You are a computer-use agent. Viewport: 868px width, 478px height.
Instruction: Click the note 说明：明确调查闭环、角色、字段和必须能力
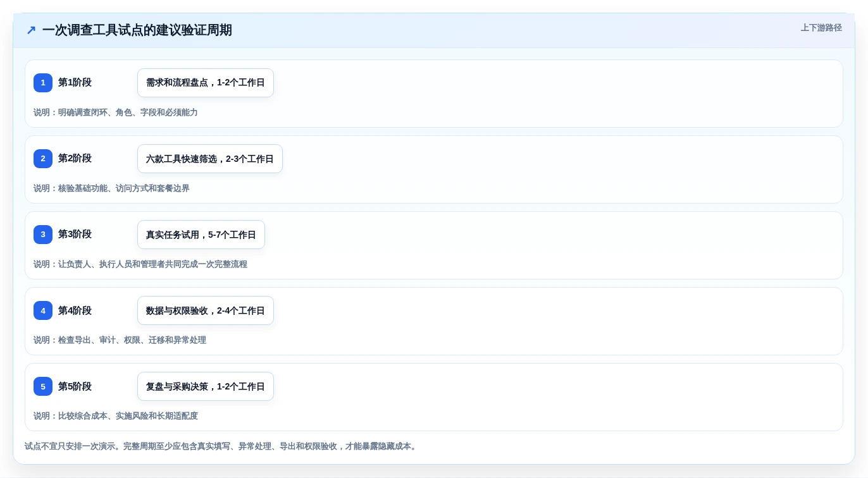(116, 113)
